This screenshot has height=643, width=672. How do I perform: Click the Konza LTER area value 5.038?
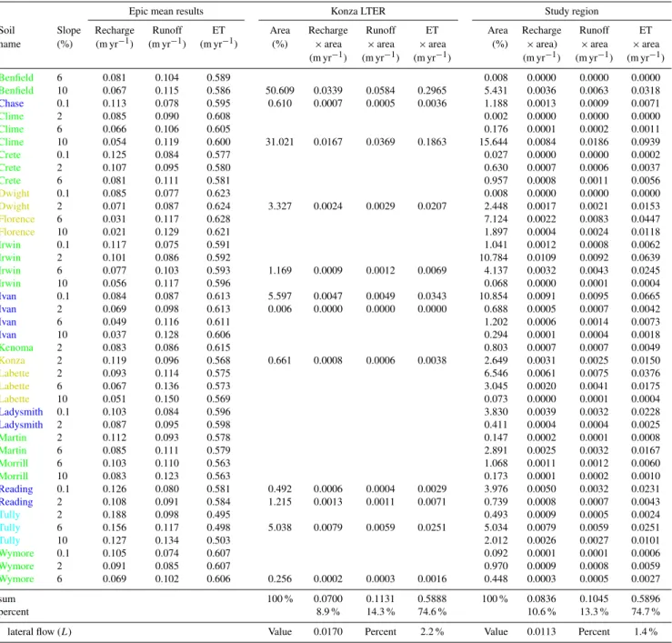[x=280, y=527]
